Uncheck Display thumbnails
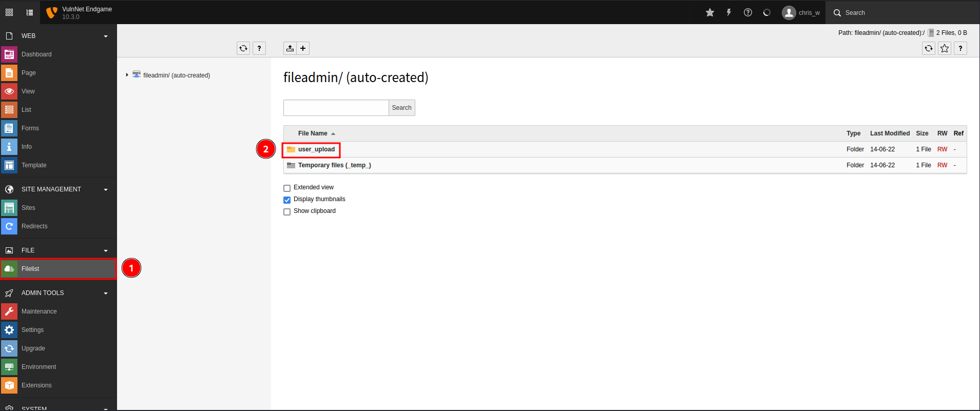This screenshot has width=980, height=411. point(287,200)
